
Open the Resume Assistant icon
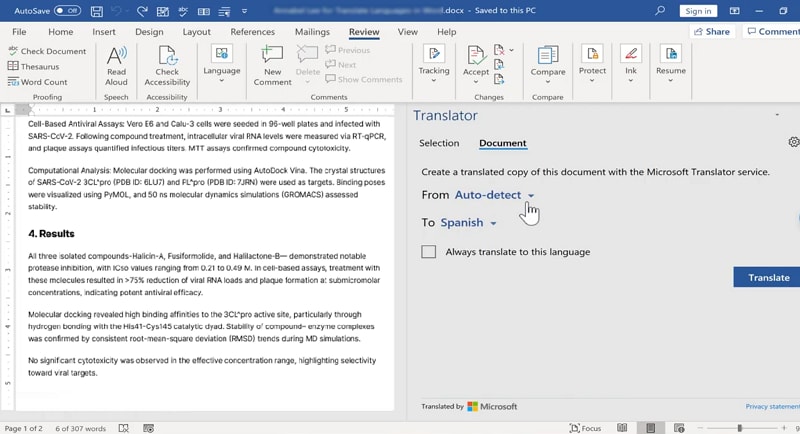[670, 54]
